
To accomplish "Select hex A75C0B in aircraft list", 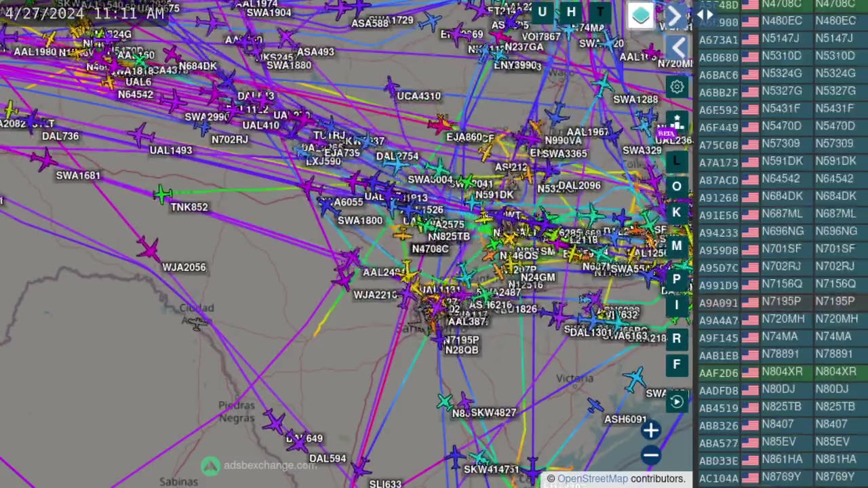I will [718, 144].
